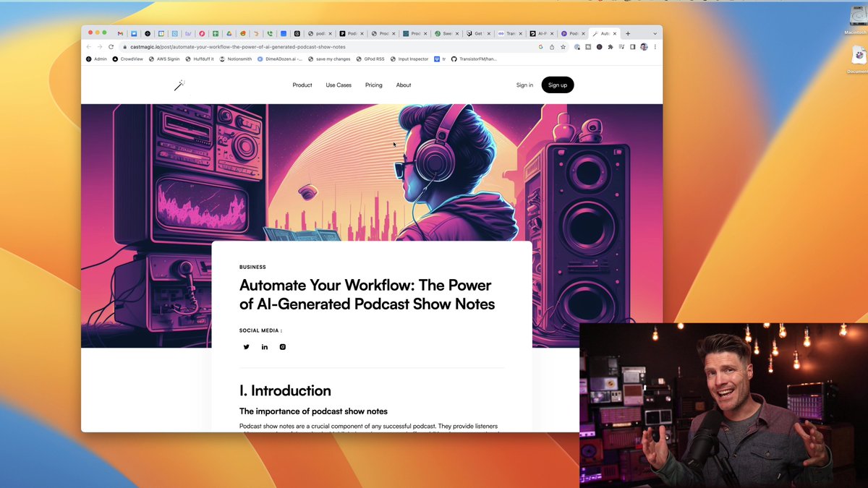Screen dimensions: 868x488
Task: Expand the tab search chevron
Action: point(655,33)
